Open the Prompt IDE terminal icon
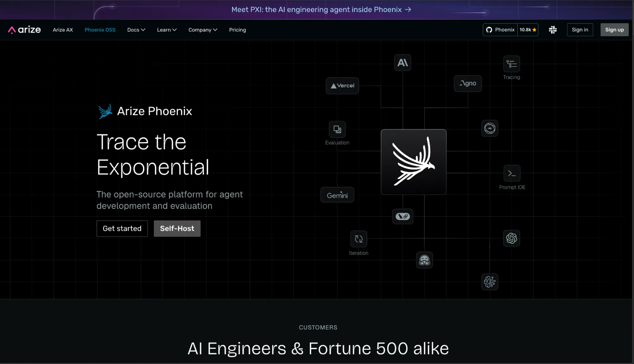Image resolution: width=634 pixels, height=364 pixels. 512,173
